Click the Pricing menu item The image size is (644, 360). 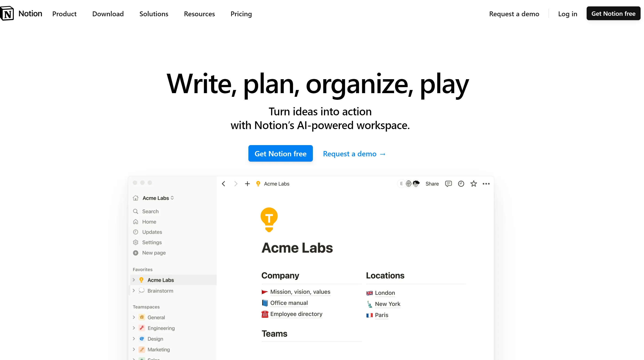tap(242, 14)
